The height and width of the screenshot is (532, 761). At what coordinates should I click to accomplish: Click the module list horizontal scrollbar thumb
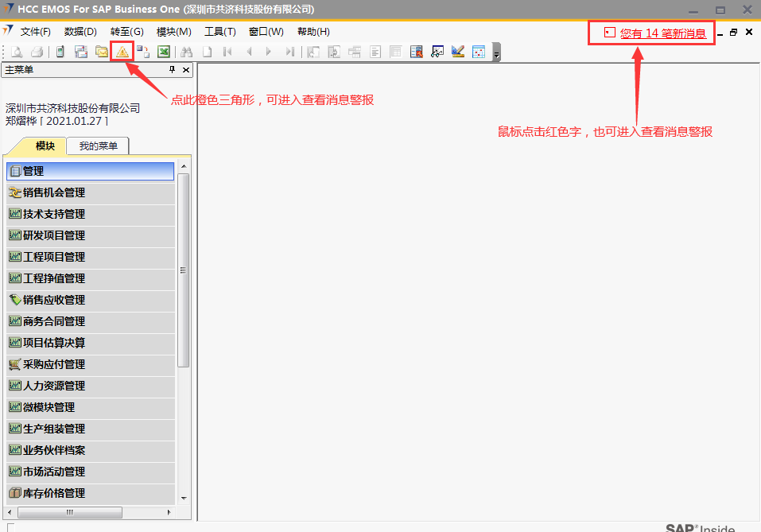tap(69, 512)
